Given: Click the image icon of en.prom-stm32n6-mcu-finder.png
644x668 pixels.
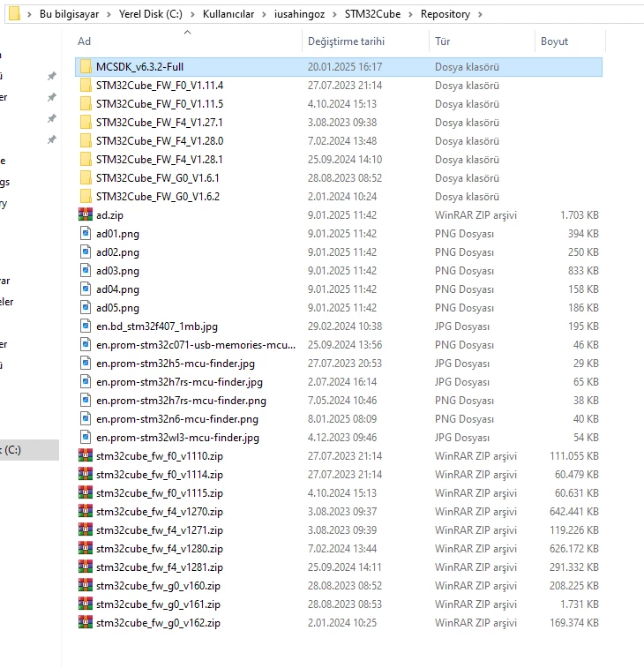Looking at the screenshot, I should (x=86, y=419).
